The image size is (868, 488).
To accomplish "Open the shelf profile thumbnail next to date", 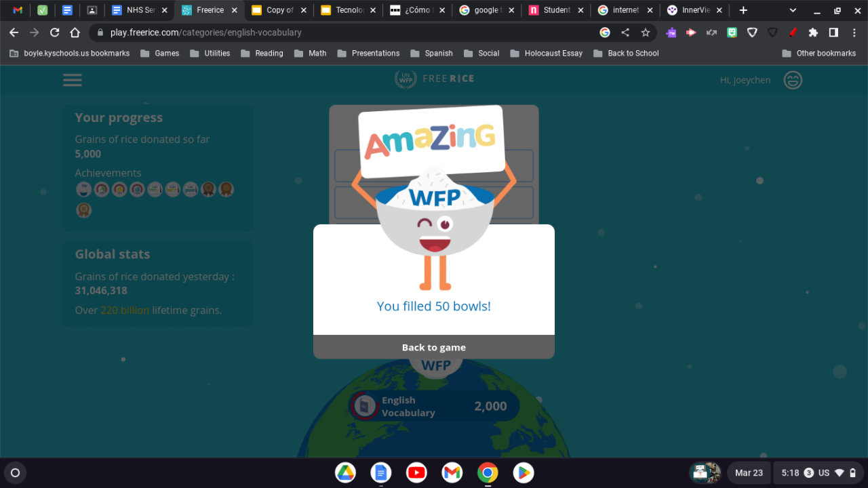I will (x=705, y=473).
